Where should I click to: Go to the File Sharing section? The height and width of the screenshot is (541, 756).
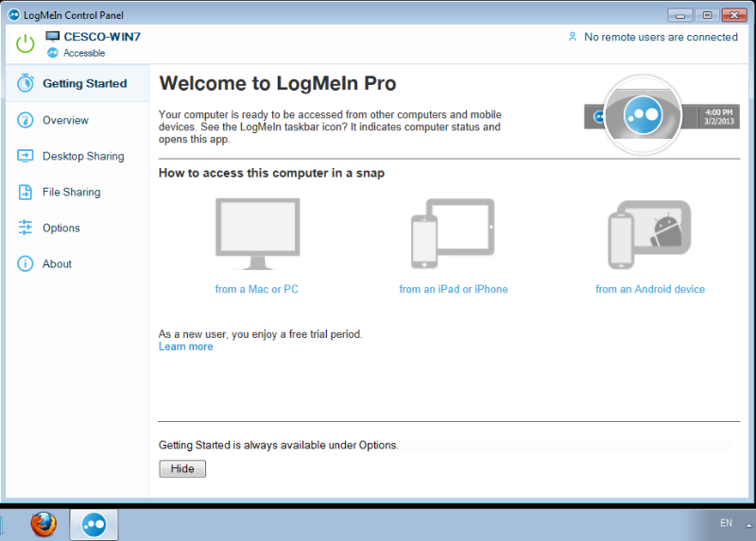click(x=77, y=192)
